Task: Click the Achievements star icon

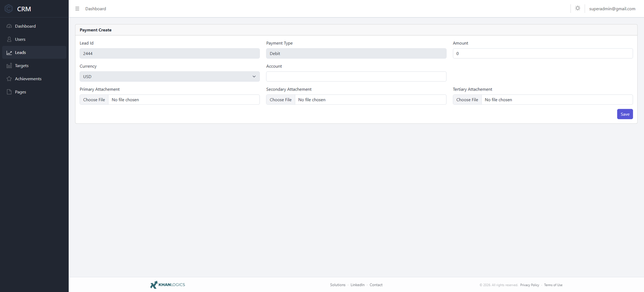Action: (9, 79)
